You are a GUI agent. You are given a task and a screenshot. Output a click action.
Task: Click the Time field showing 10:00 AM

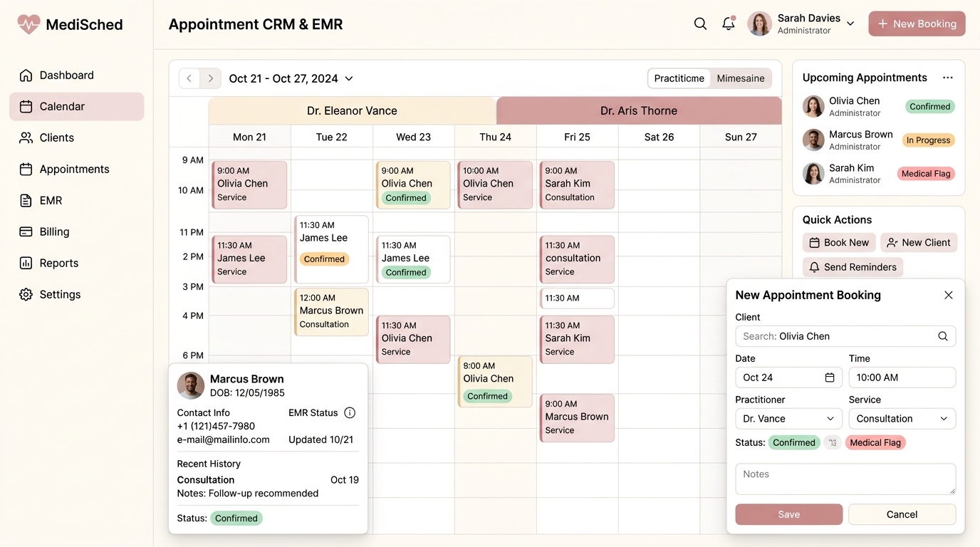click(902, 377)
